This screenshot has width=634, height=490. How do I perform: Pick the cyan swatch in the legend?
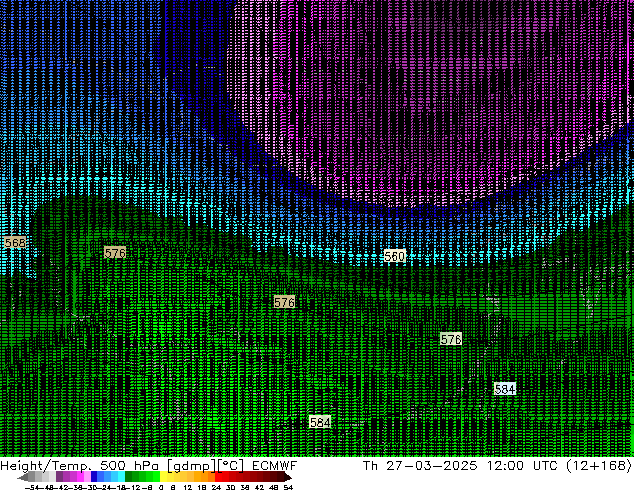(x=121, y=476)
